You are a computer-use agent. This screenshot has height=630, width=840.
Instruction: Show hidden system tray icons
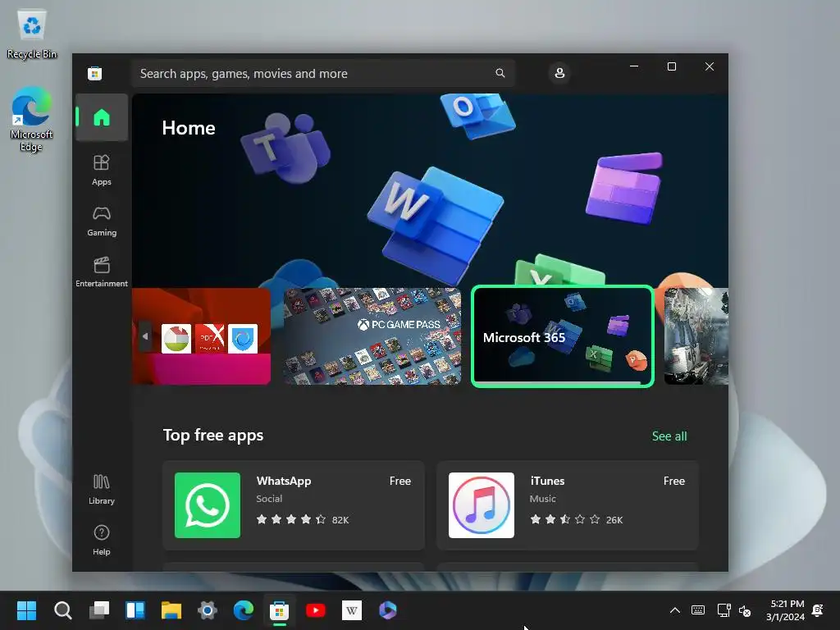click(x=675, y=610)
